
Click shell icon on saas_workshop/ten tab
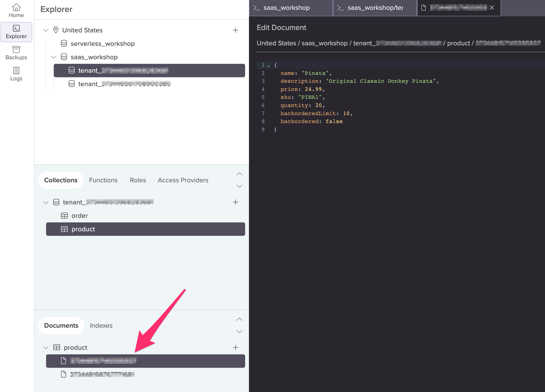[340, 8]
